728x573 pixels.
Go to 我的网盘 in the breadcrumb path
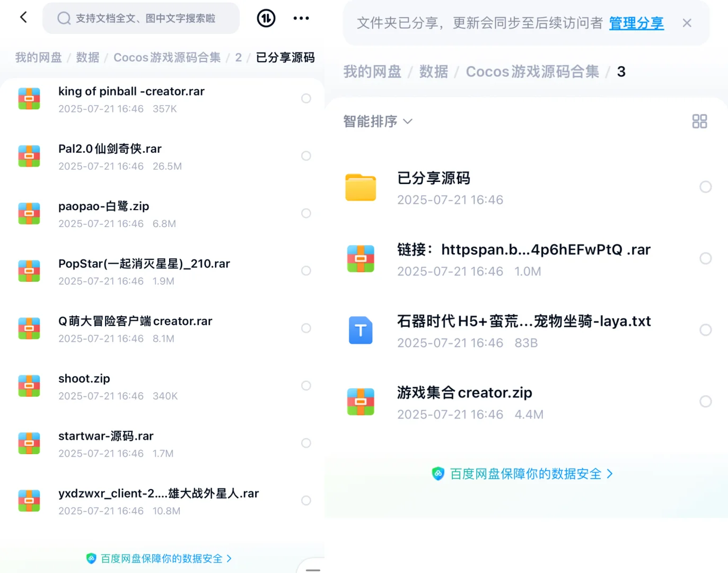[38, 57]
